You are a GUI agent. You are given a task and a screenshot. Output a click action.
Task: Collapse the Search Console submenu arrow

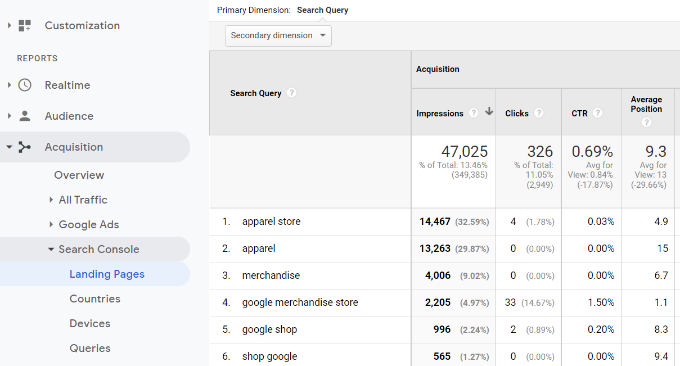pos(51,249)
